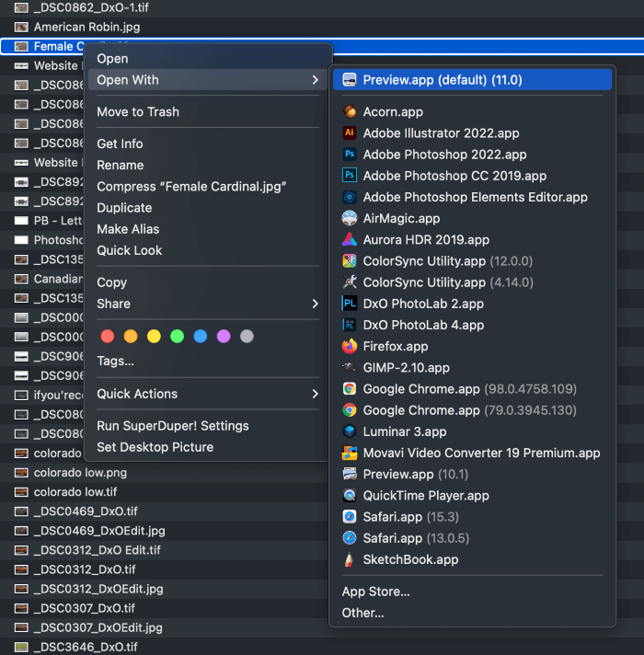The width and height of the screenshot is (644, 655).
Task: Expand the Open With submenu arrow
Action: pyautogui.click(x=315, y=80)
